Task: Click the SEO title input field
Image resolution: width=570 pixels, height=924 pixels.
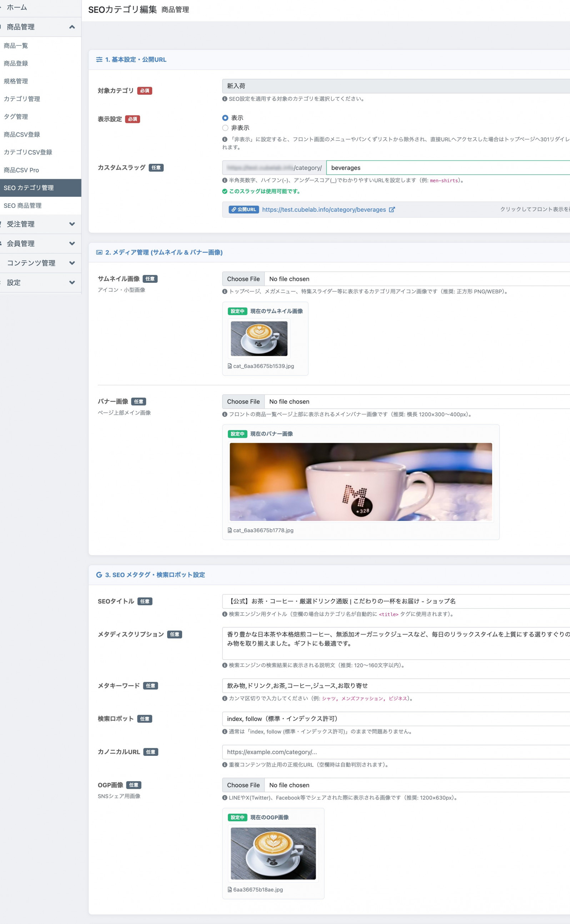Action: pos(396,601)
